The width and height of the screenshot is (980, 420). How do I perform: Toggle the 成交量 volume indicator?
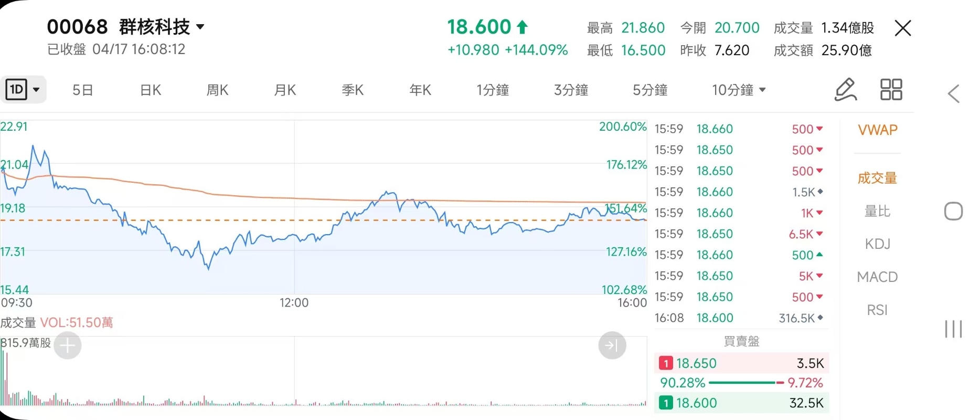877,178
